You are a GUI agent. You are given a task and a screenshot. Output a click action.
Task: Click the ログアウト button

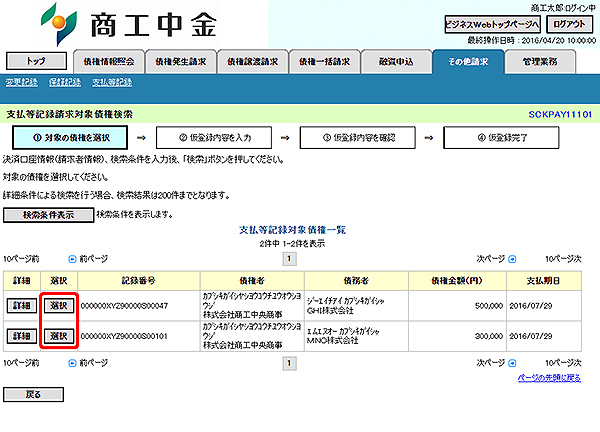[x=569, y=24]
